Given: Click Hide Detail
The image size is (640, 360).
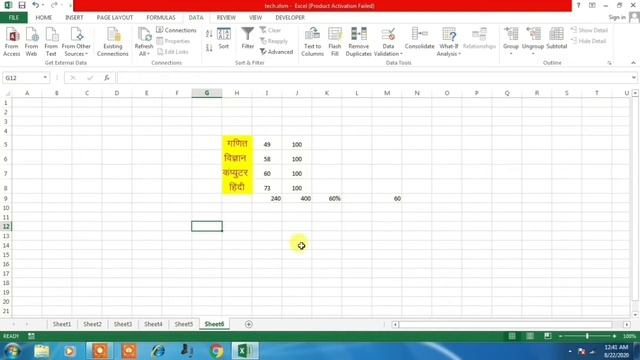Looking at the screenshot, I should click(588, 41).
